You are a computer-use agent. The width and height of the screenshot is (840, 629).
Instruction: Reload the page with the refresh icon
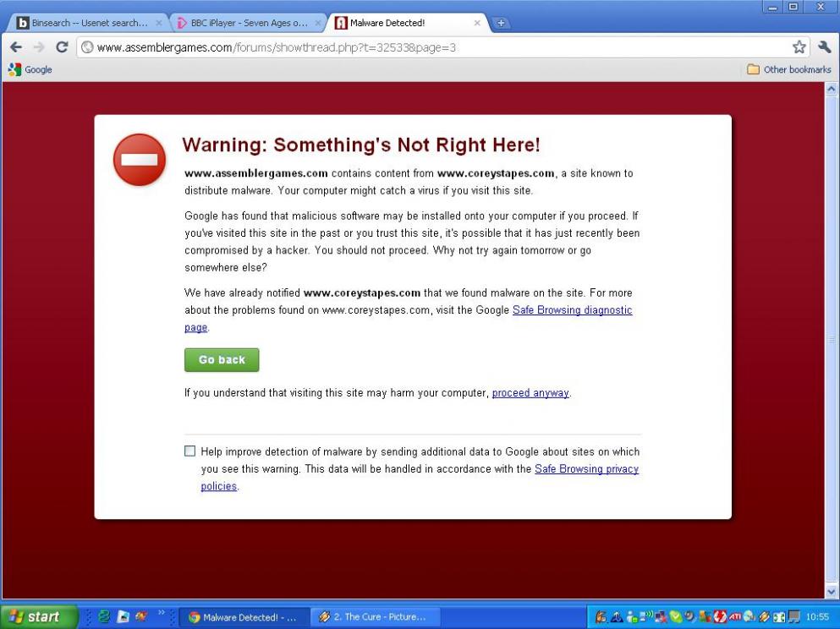click(x=62, y=47)
